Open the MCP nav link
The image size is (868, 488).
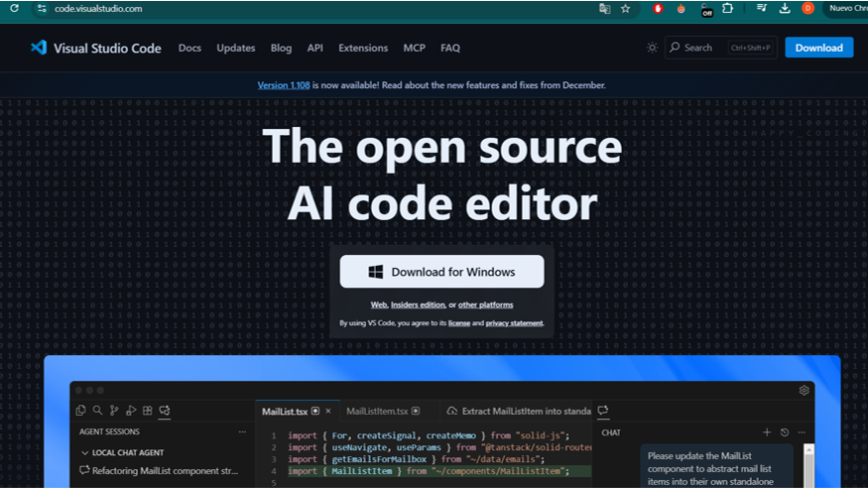point(414,49)
